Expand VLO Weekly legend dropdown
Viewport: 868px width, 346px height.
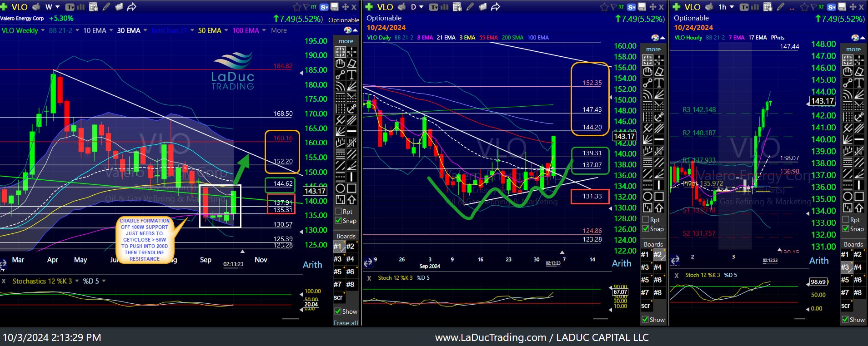tap(43, 30)
